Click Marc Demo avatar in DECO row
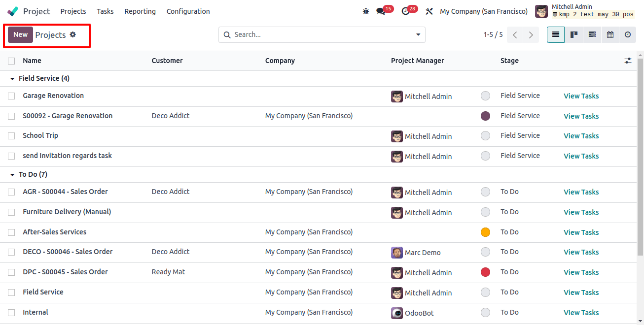The height and width of the screenshot is (325, 644). [x=397, y=253]
